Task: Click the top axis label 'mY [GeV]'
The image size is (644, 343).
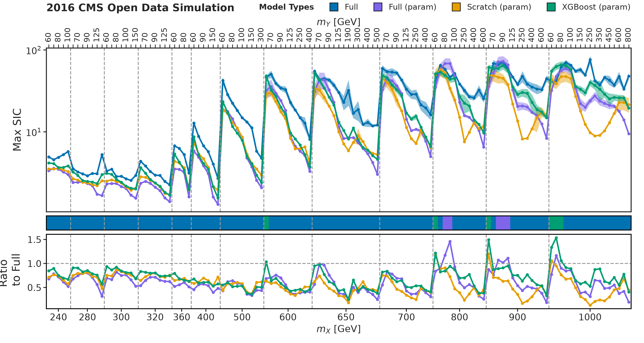Action: (x=339, y=22)
